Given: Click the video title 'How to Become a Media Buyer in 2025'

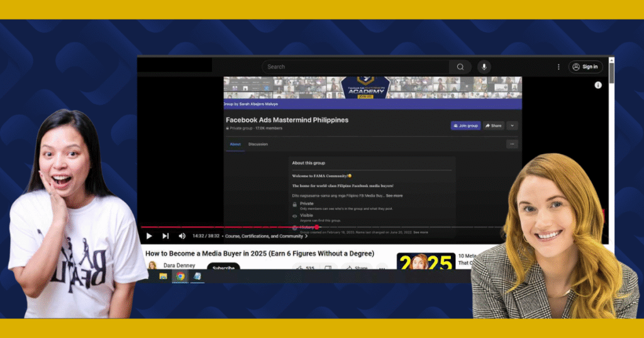Looking at the screenshot, I should click(260, 254).
